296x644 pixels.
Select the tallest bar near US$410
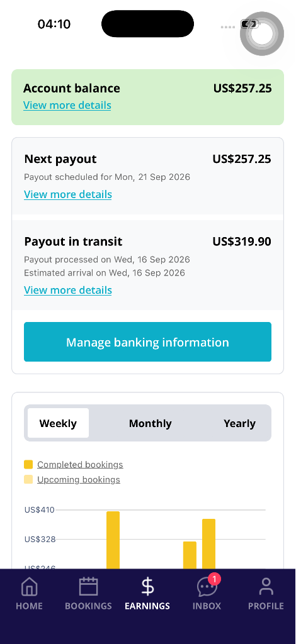(113, 540)
